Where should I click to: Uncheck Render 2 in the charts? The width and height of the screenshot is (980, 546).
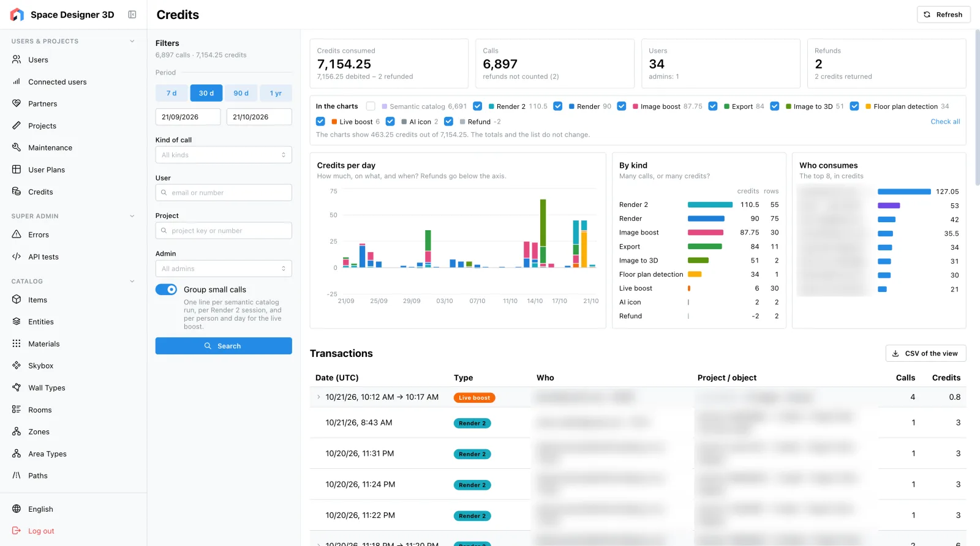478,107
